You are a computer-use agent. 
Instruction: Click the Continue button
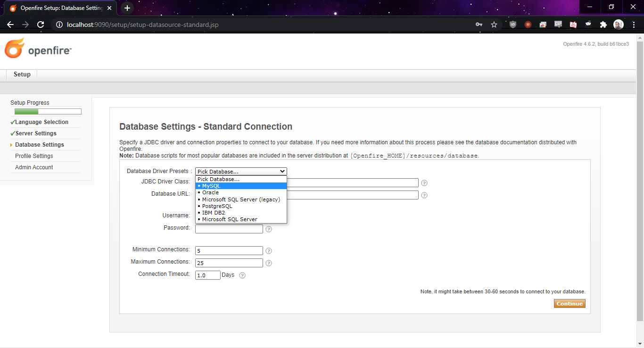[x=570, y=304]
